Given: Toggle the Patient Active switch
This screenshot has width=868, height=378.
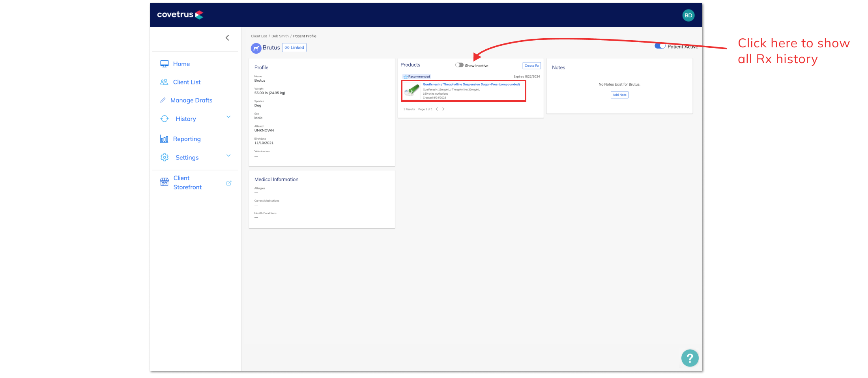Looking at the screenshot, I should coord(660,46).
